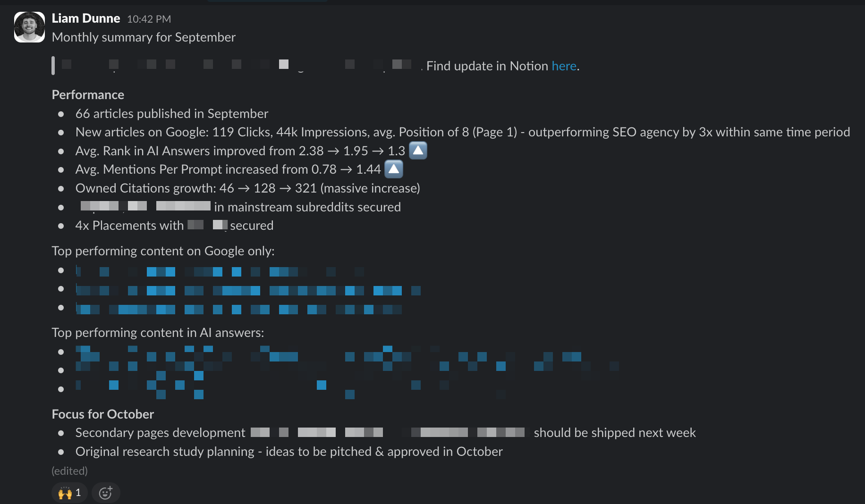Click the "Owned Citations growth" bullet line
This screenshot has width=865, height=504.
pos(247,188)
